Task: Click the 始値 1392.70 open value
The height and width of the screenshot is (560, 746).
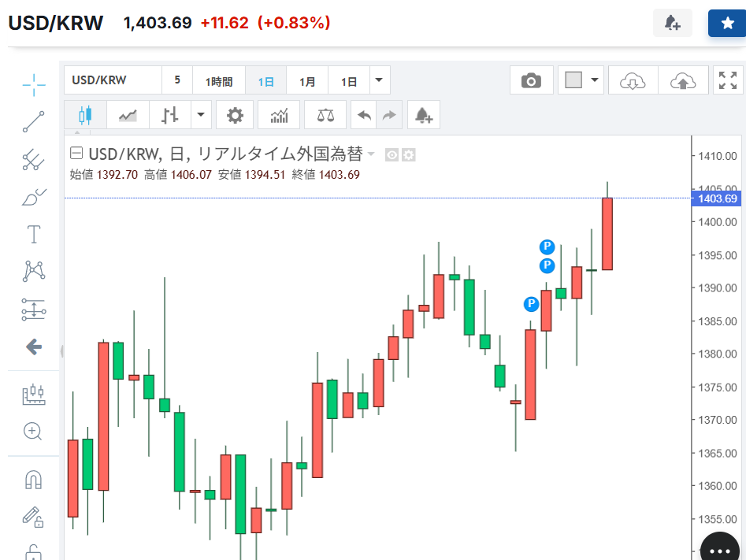Action: coord(104,175)
